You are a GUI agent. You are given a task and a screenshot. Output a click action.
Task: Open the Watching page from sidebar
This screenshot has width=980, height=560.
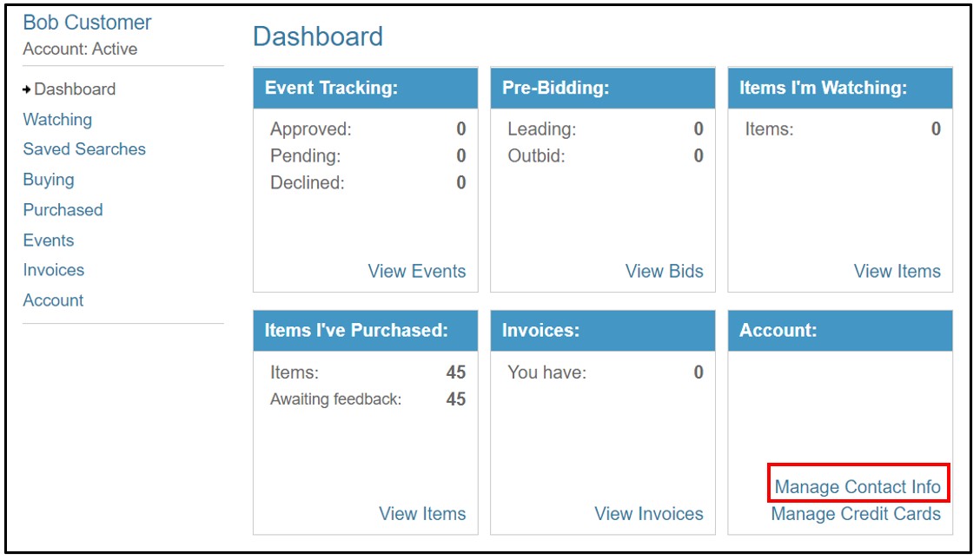[57, 119]
